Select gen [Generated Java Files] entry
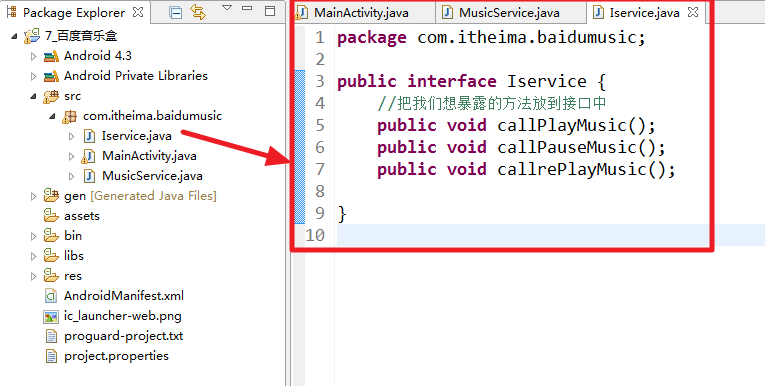This screenshot has height=386, width=765. (140, 196)
